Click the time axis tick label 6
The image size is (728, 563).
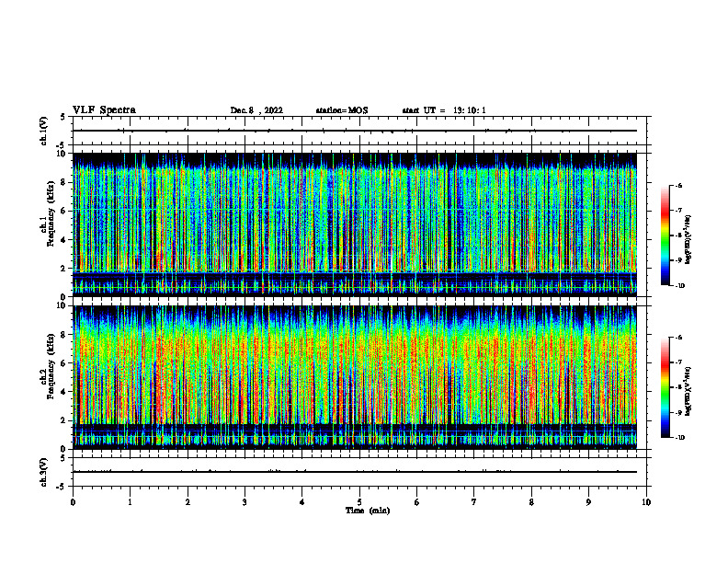417,502
